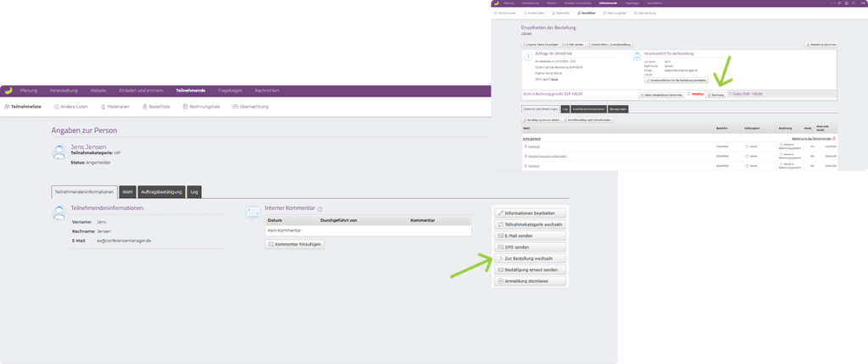Open Veranstaltung menu in participant window
Viewport: 868px width, 364px height.
coord(64,91)
